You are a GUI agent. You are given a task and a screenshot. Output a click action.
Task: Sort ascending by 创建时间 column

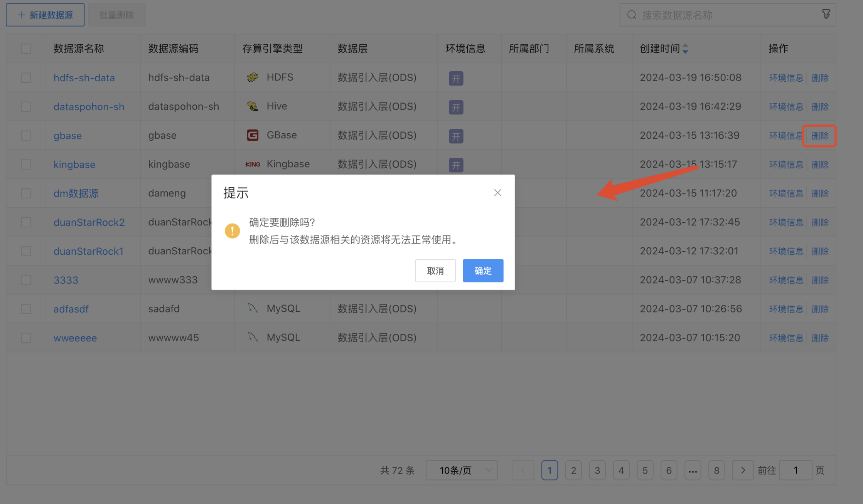[686, 45]
